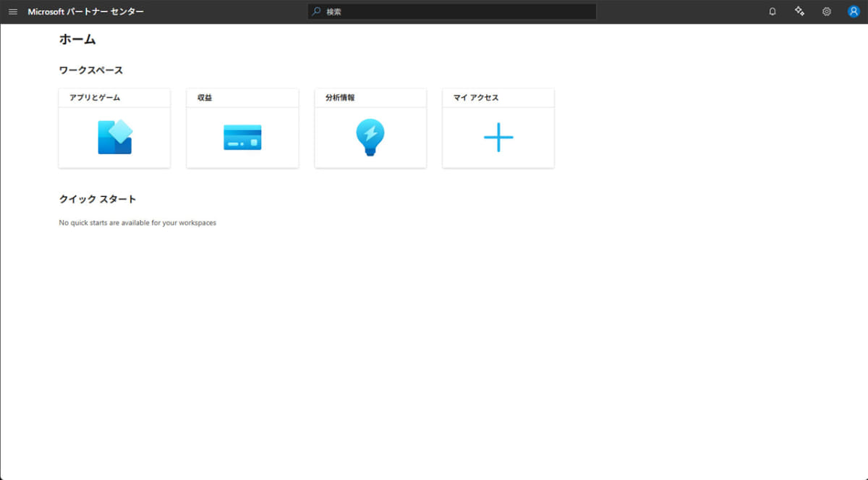Click the クイック スタート section heading
868x480 pixels.
[x=98, y=199]
